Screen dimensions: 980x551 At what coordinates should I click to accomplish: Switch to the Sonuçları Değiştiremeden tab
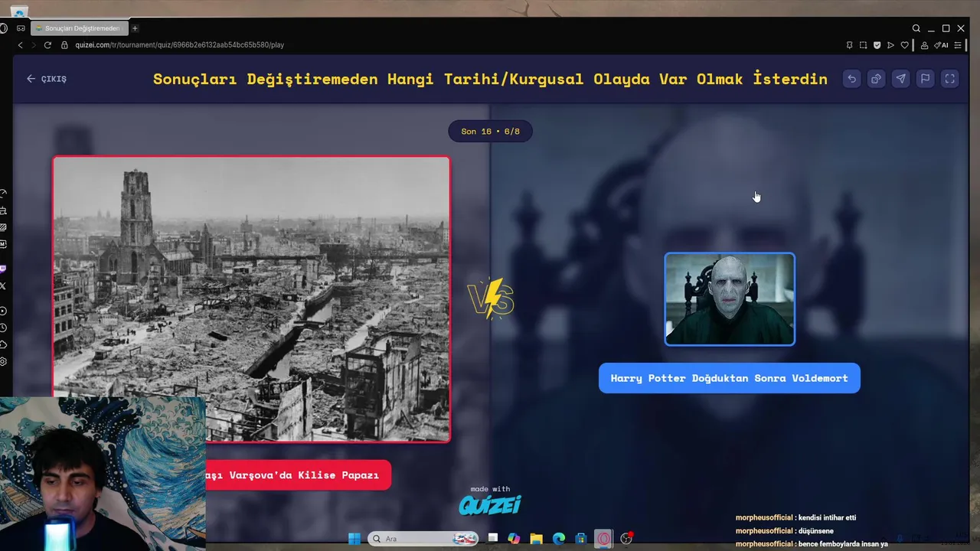pyautogui.click(x=79, y=28)
